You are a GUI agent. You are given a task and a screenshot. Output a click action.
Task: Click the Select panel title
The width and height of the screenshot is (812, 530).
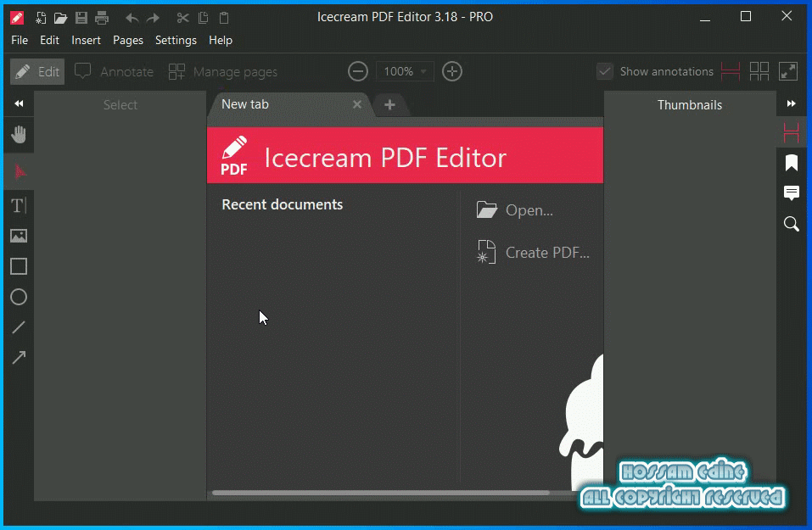click(x=120, y=105)
